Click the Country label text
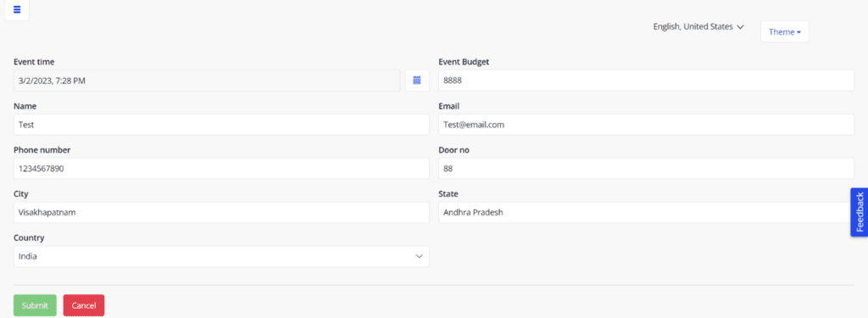Image resolution: width=868 pixels, height=318 pixels. pos(29,237)
